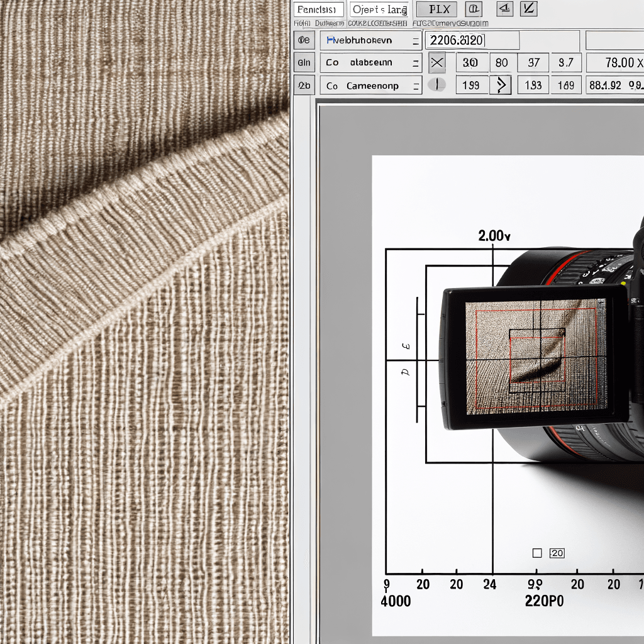Click the '2b' row icon
The width and height of the screenshot is (644, 644).
(x=304, y=86)
